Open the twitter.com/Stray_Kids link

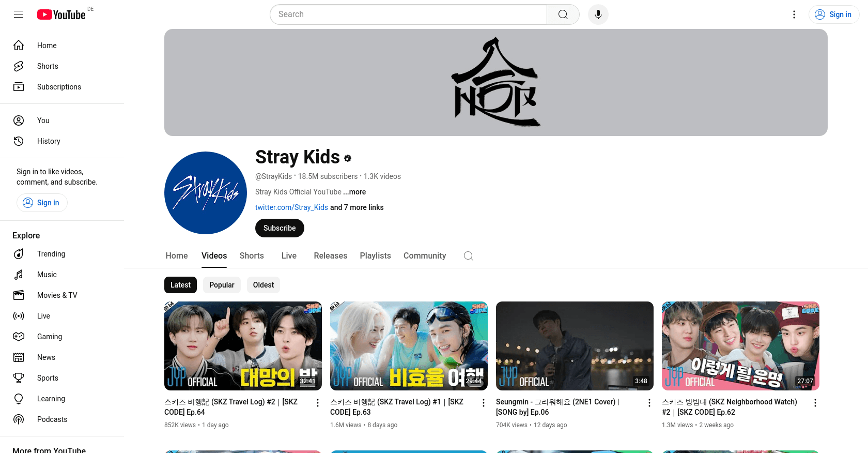click(291, 207)
